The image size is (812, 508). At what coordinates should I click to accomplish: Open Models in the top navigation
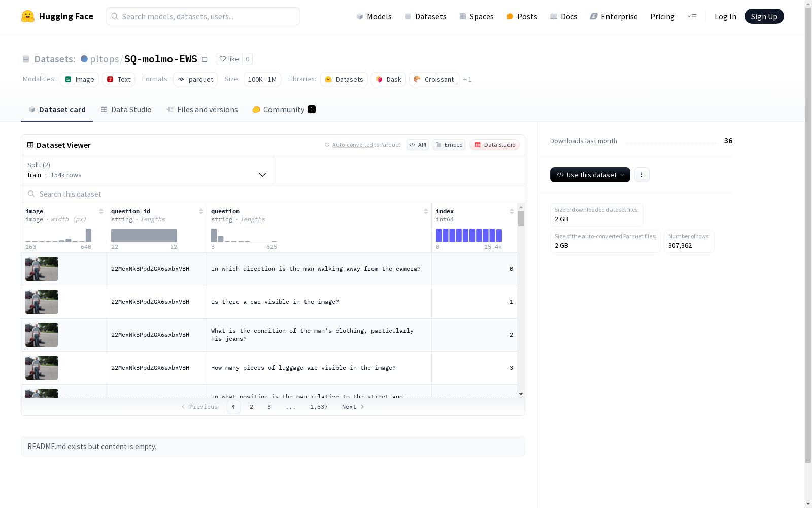[x=374, y=16]
